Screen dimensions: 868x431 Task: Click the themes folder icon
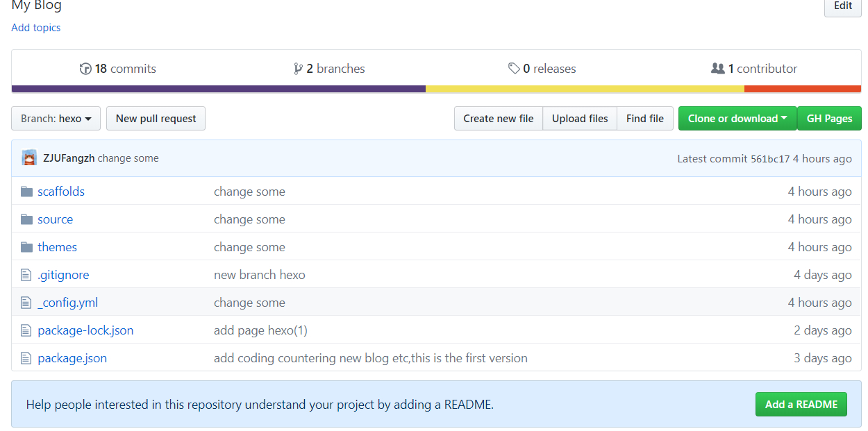click(x=27, y=247)
